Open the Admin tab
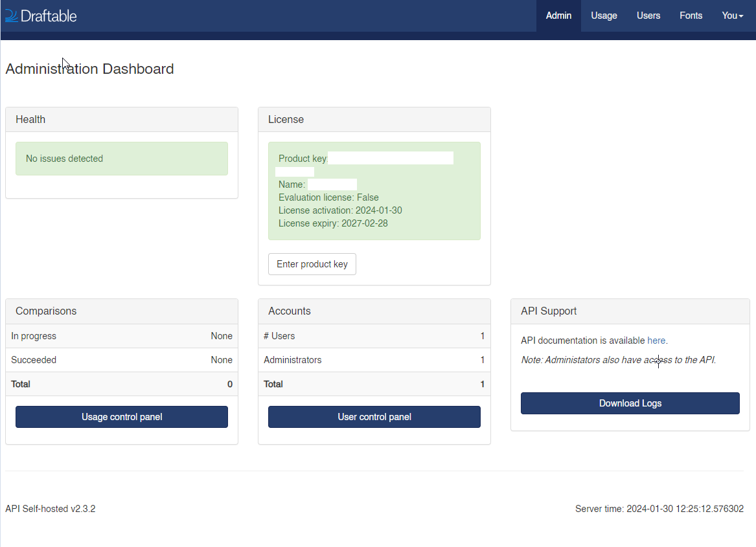This screenshot has width=756, height=547. pyautogui.click(x=558, y=16)
